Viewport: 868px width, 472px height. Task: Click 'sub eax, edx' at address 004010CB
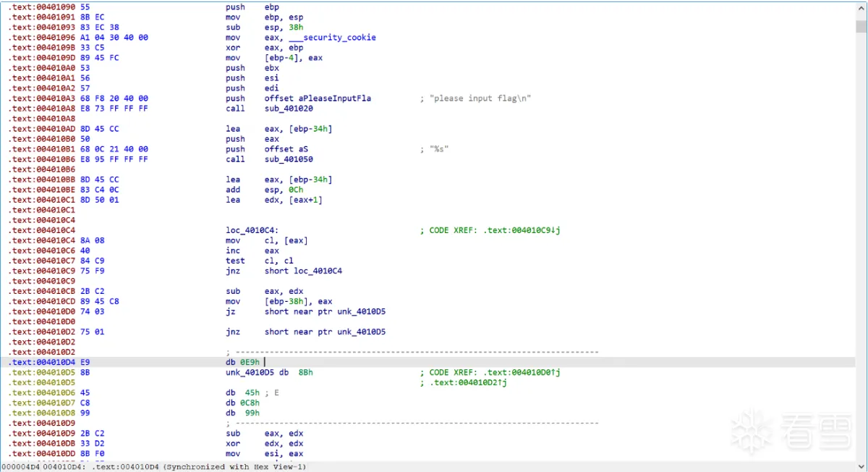coord(265,291)
